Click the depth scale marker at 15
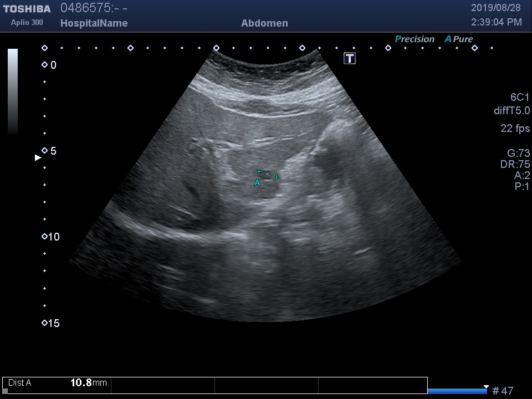 tap(45, 323)
